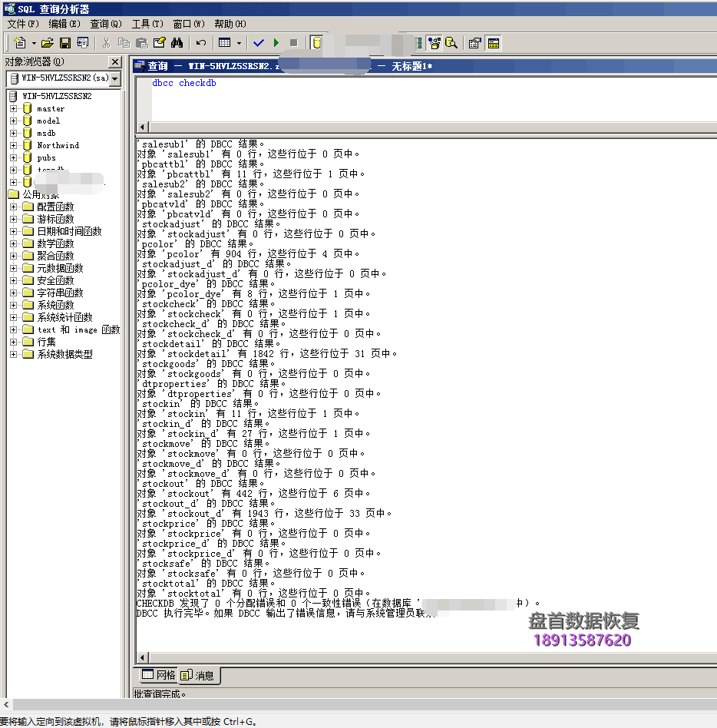Viewport: 717px width, 728px height.
Task: Click the 'stockout_d' 有 1943 行 result line
Action: click(x=264, y=514)
